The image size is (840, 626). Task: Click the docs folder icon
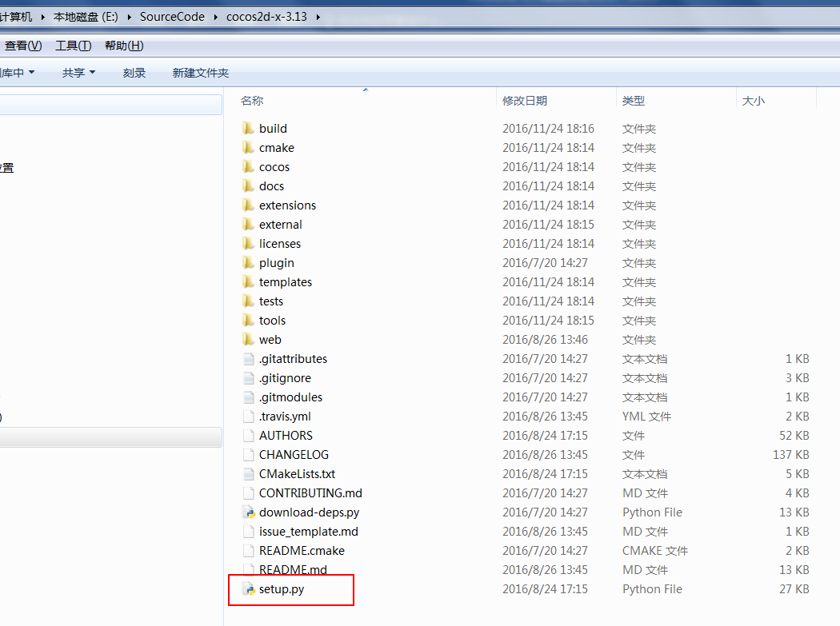[x=248, y=185]
